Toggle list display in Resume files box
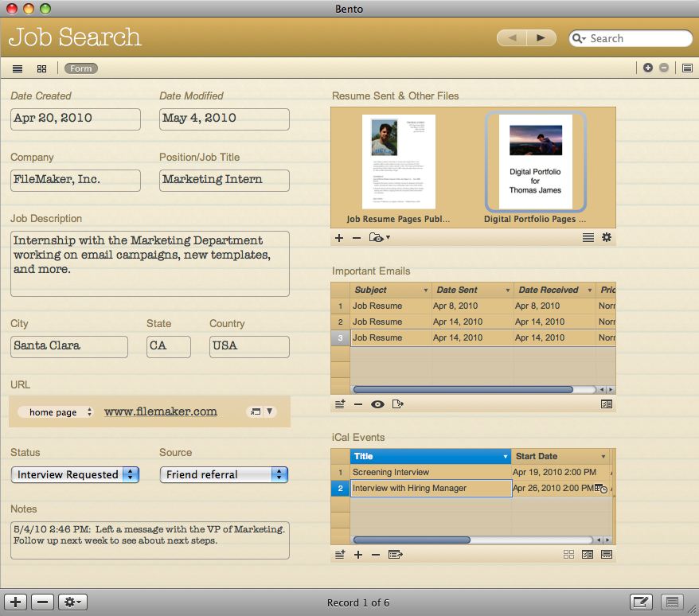This screenshot has height=616, width=699. point(588,237)
